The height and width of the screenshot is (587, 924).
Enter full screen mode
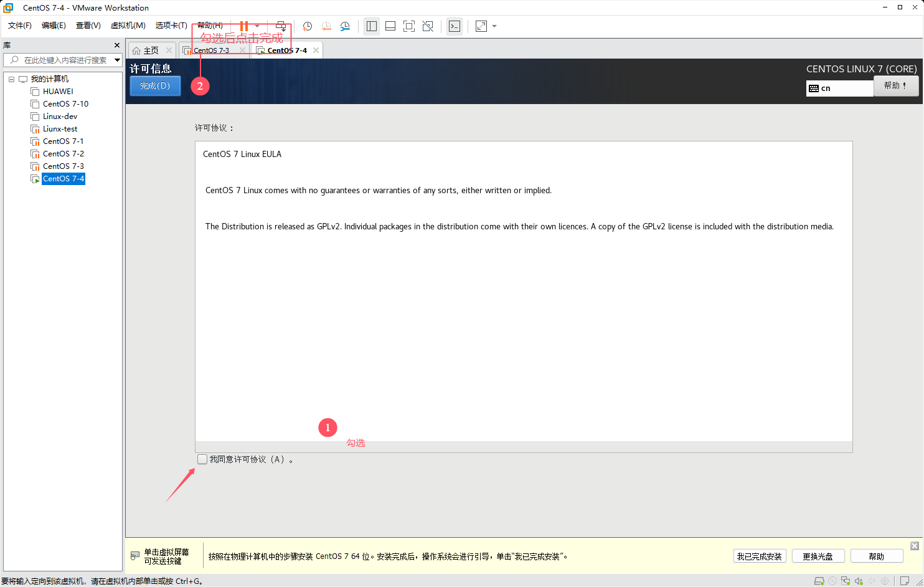coord(409,26)
